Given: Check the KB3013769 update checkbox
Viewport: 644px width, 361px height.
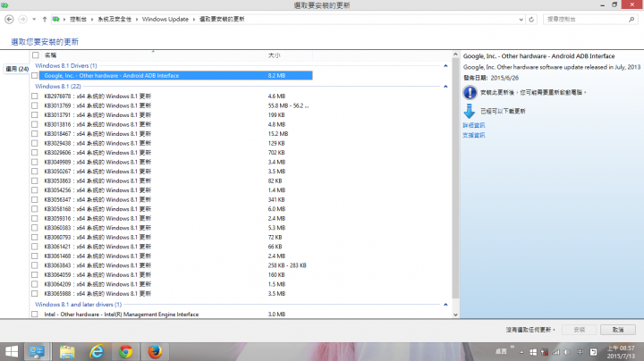Looking at the screenshot, I should coord(35,105).
